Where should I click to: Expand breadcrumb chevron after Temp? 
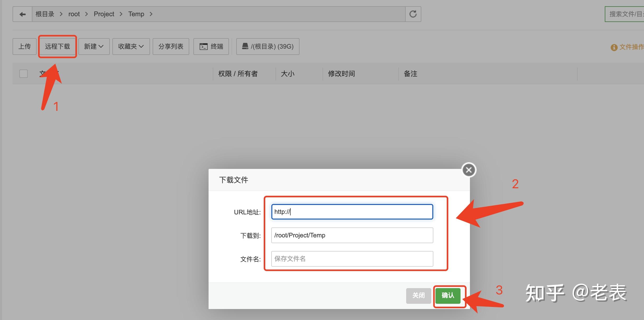tap(151, 14)
